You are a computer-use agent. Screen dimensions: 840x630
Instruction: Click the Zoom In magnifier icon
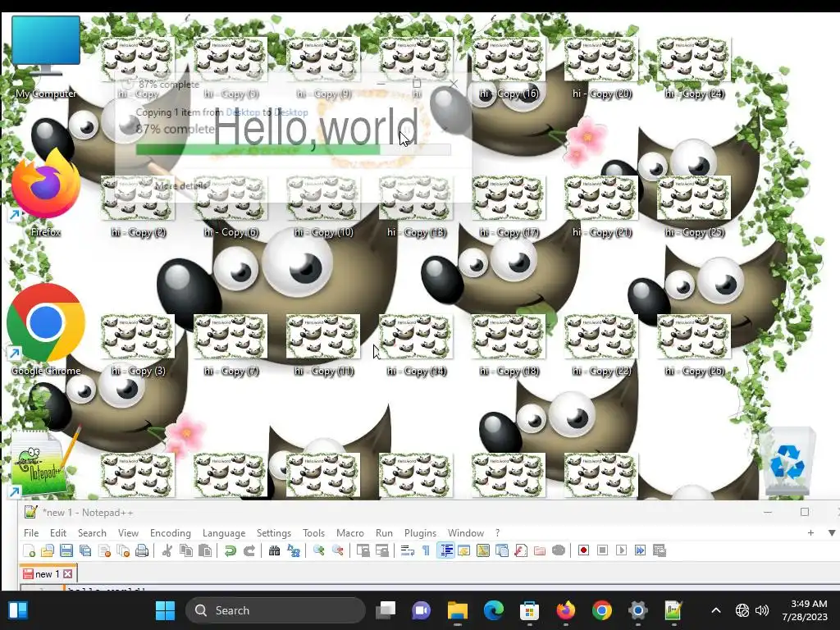(x=319, y=550)
